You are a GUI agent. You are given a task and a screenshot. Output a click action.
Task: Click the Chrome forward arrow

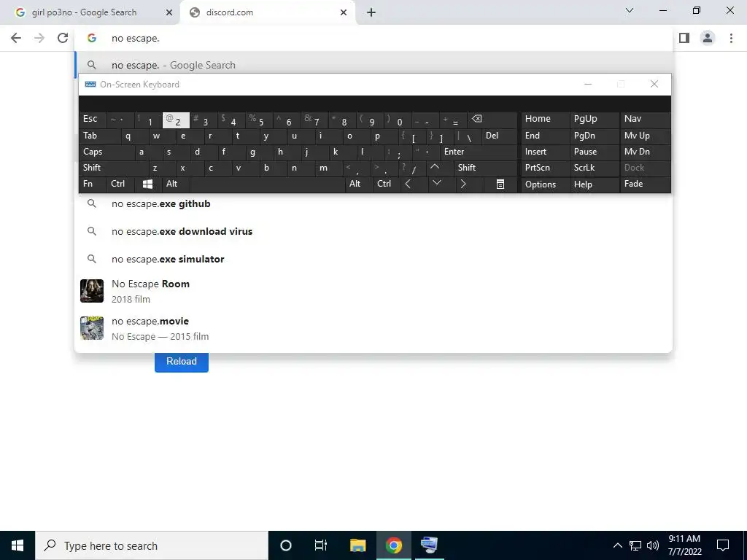(39, 38)
